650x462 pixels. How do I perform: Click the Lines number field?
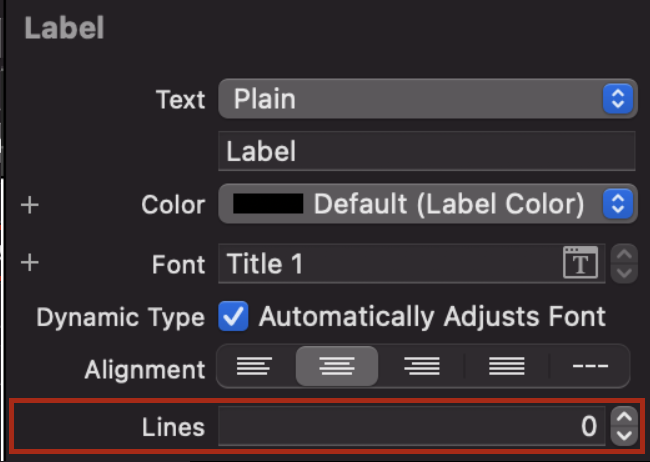click(412, 426)
